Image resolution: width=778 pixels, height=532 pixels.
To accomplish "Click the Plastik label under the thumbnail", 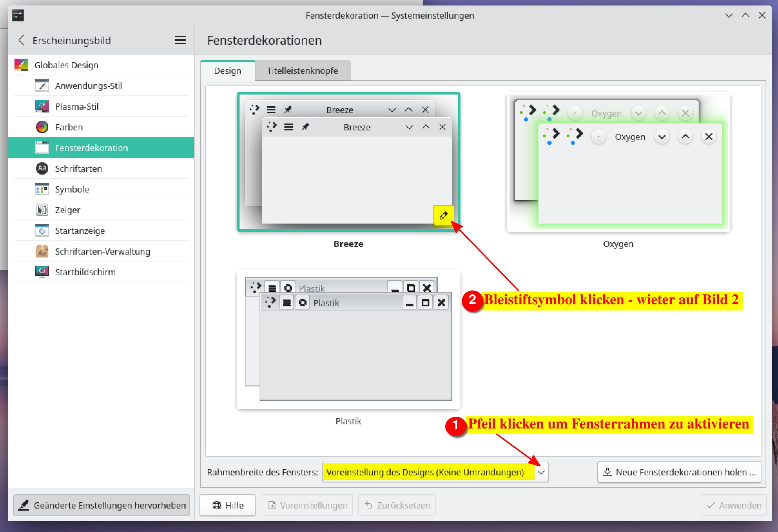I will (348, 421).
